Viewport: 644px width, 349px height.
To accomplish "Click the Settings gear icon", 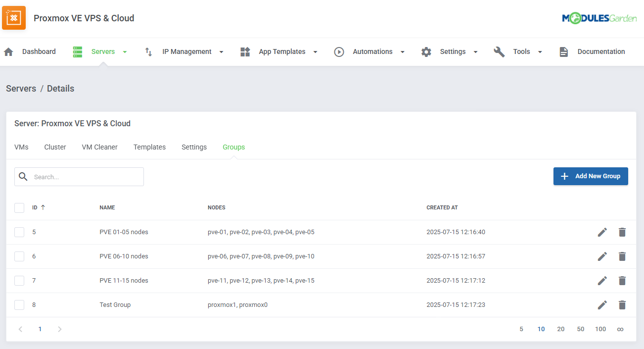I will 426,51.
